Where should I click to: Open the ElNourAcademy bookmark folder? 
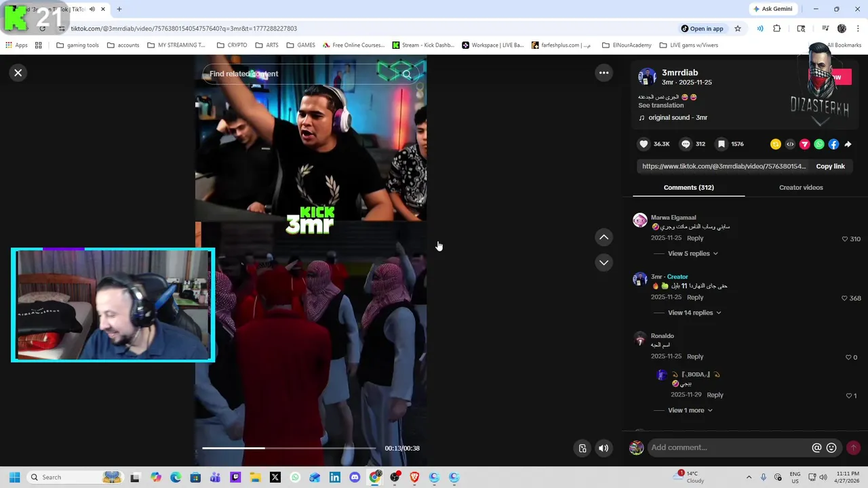point(627,45)
